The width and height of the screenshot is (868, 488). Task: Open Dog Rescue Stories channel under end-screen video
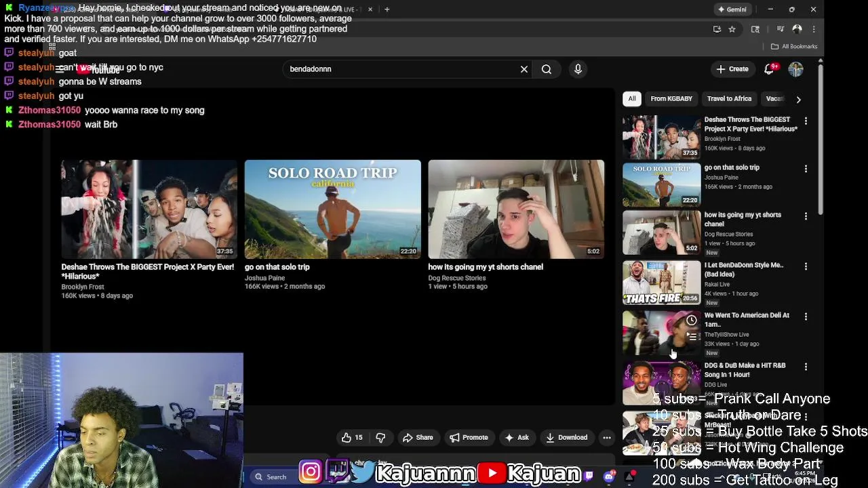[x=457, y=278]
